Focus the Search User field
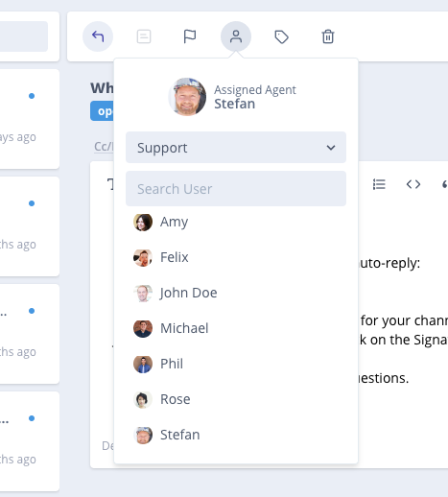This screenshot has height=497, width=448. 236,189
